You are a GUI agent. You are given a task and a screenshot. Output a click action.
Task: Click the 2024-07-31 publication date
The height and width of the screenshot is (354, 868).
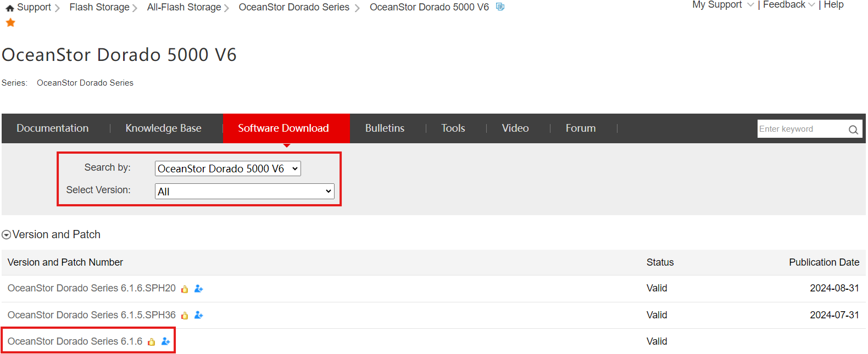(x=834, y=315)
